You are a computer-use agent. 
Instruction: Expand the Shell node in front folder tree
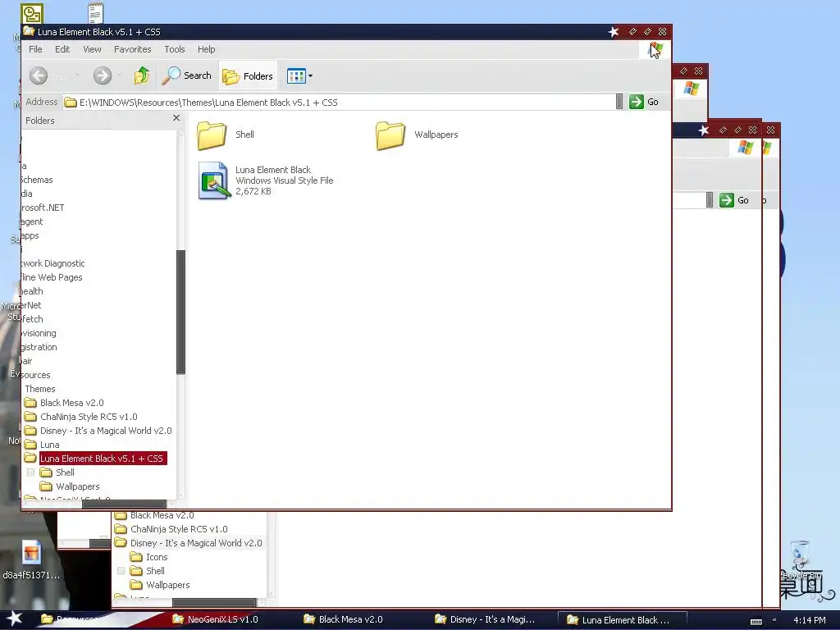point(30,472)
